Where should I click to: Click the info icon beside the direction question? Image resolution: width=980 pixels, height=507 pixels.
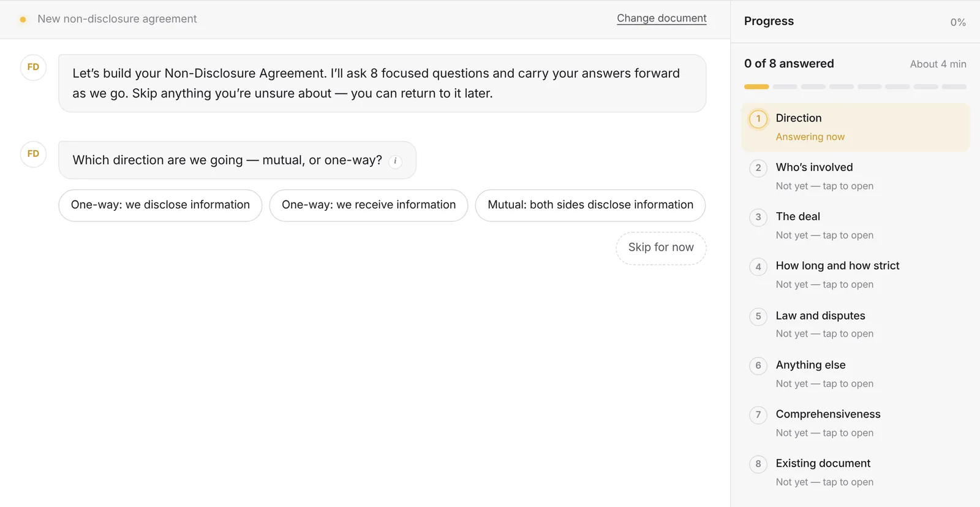[x=395, y=161]
